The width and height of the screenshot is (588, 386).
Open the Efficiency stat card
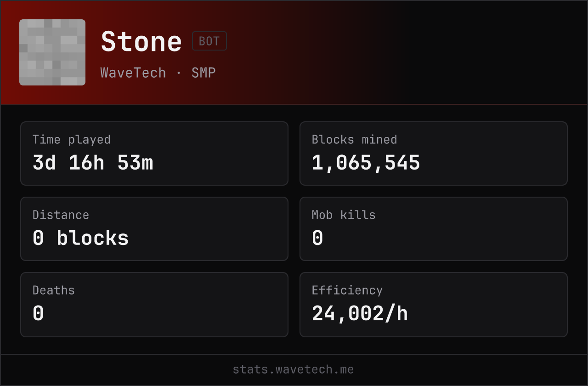point(434,305)
